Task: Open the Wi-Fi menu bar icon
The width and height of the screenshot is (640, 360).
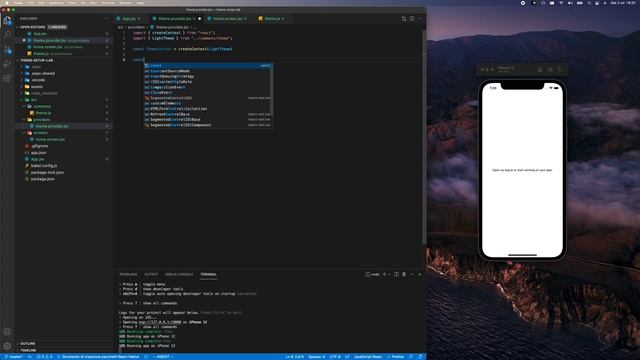Action: coord(561,3)
